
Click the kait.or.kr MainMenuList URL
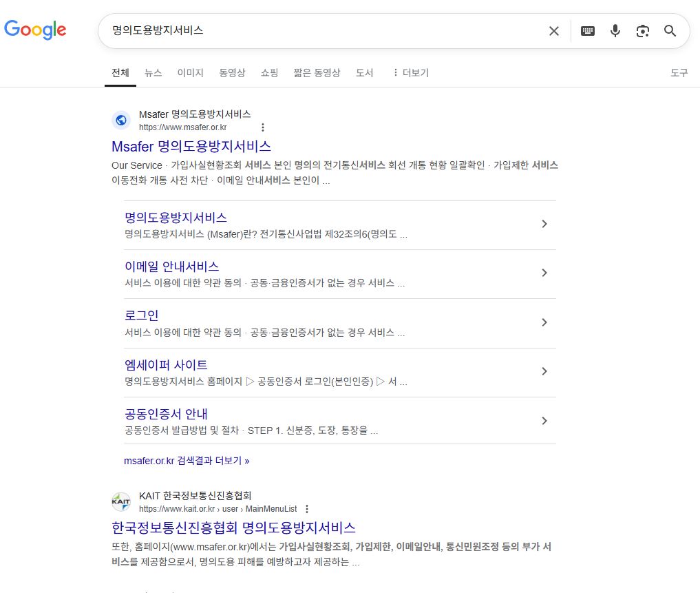pyautogui.click(x=218, y=509)
